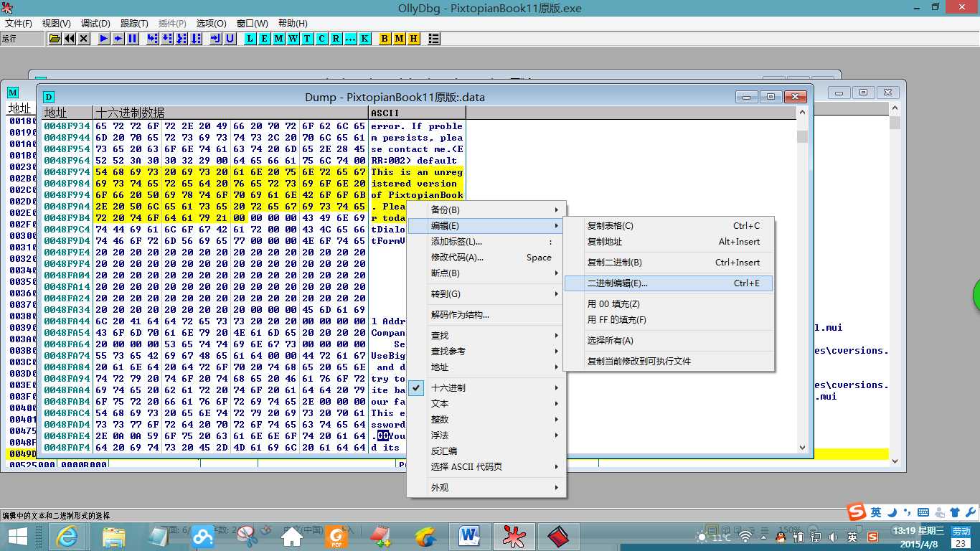Toggle the checked 十六进制 display mode

point(486,388)
